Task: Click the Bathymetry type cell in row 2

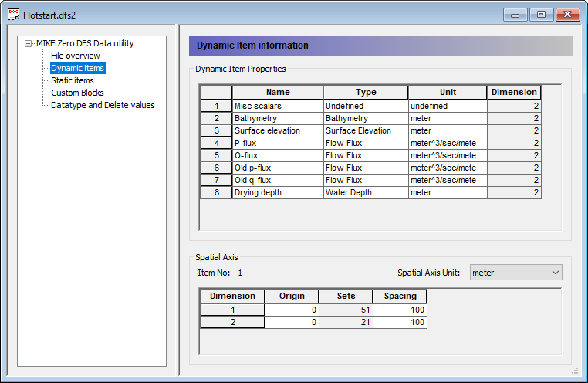Action: click(x=365, y=118)
